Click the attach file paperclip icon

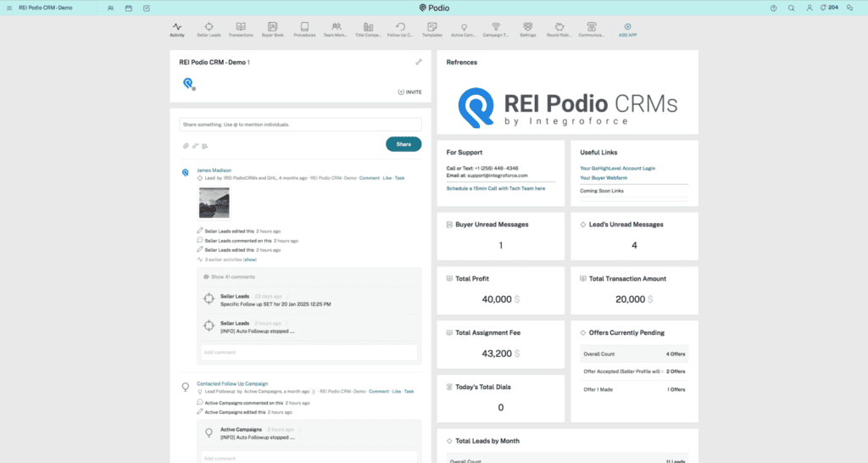pos(186,146)
